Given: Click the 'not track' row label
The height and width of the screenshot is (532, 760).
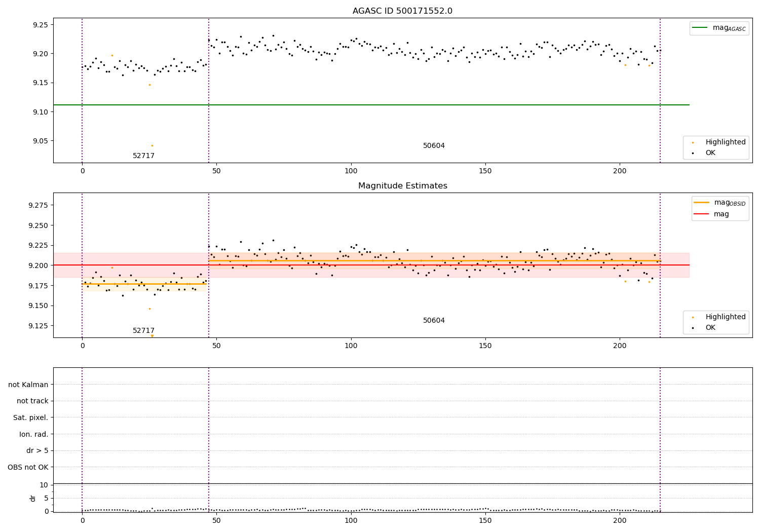Looking at the screenshot, I should pos(32,401).
